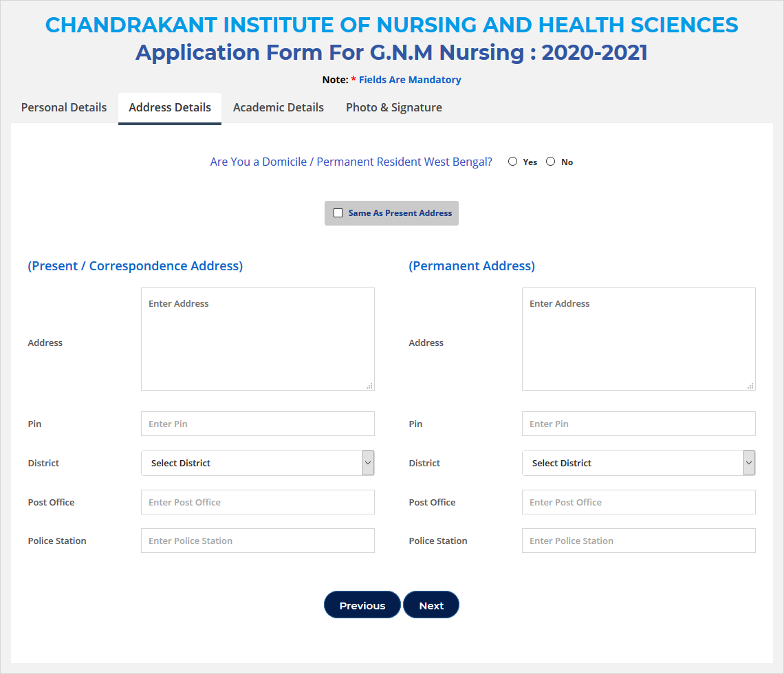The height and width of the screenshot is (674, 784).
Task: Click the permanent address text area
Action: point(638,339)
